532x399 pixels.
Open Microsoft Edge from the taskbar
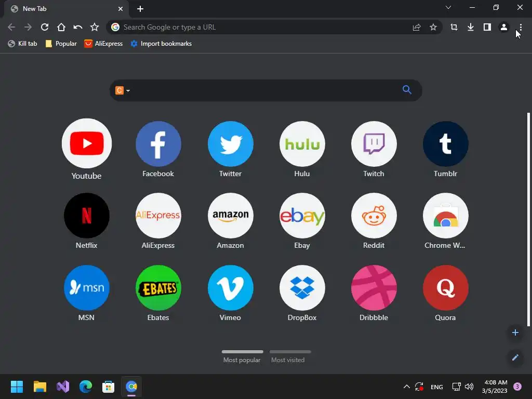point(86,387)
